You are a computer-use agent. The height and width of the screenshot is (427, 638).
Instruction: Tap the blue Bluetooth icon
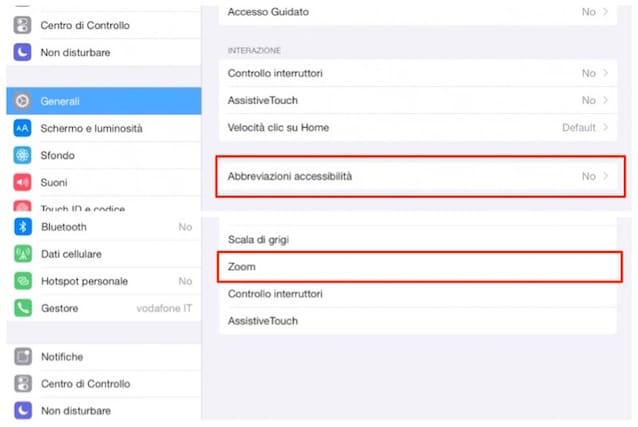23,227
